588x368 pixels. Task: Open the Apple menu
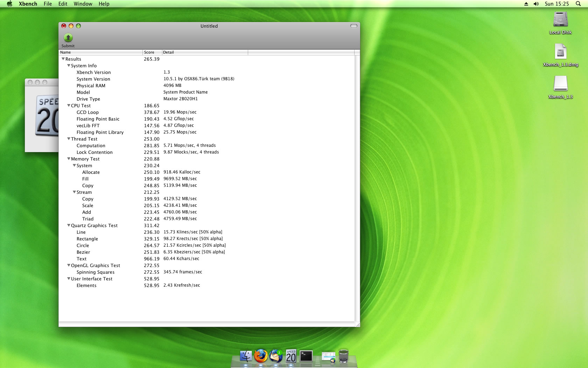(10, 4)
